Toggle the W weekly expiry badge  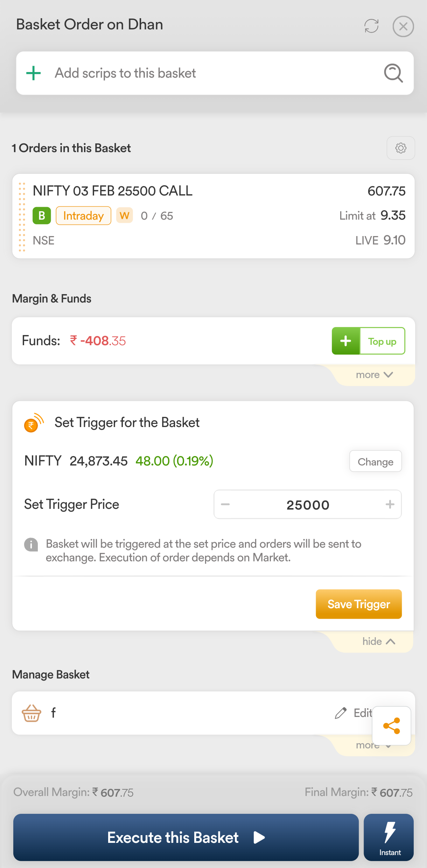click(124, 215)
